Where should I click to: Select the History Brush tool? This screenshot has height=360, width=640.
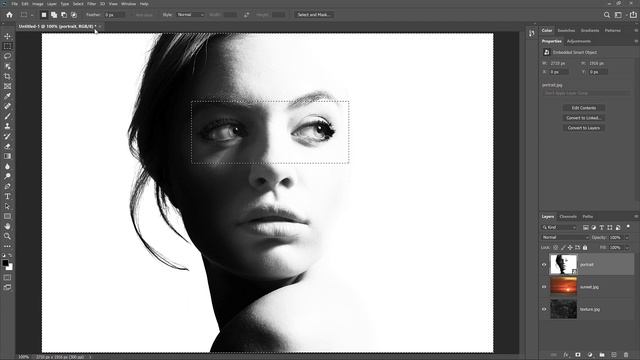point(7,136)
